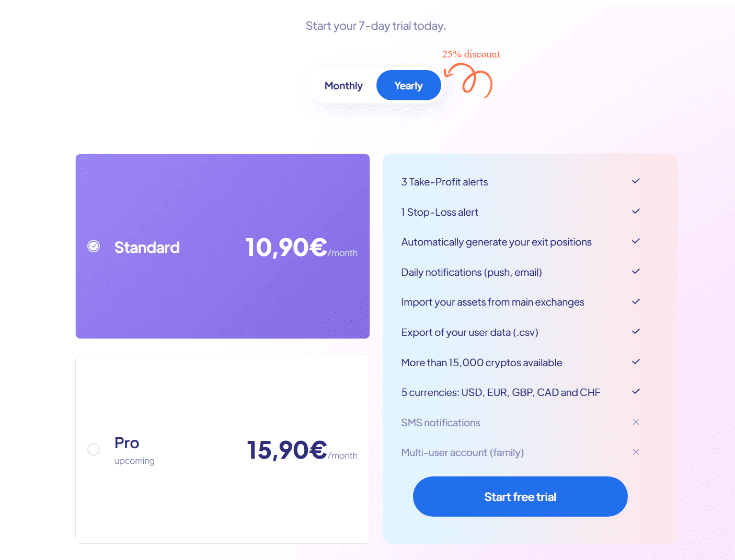735x560 pixels.
Task: Click the X icon beside SMS notifications
Action: point(636,422)
